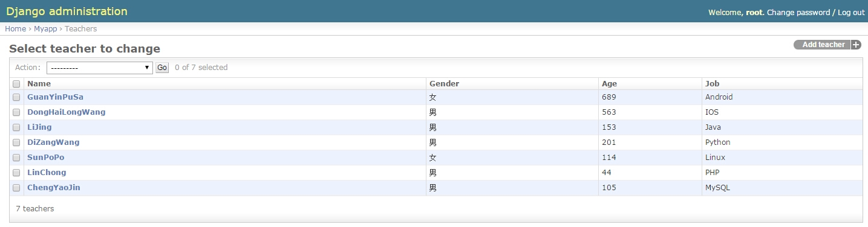Click the age value 153

(609, 127)
